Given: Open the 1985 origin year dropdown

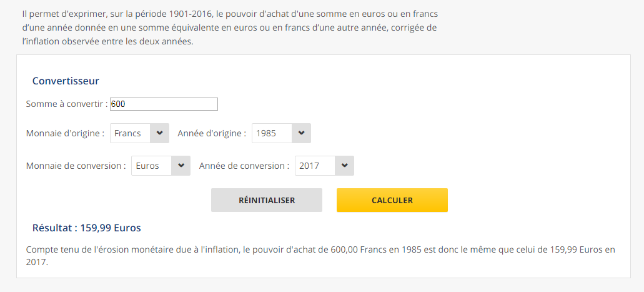Looking at the screenshot, I should [281, 133].
